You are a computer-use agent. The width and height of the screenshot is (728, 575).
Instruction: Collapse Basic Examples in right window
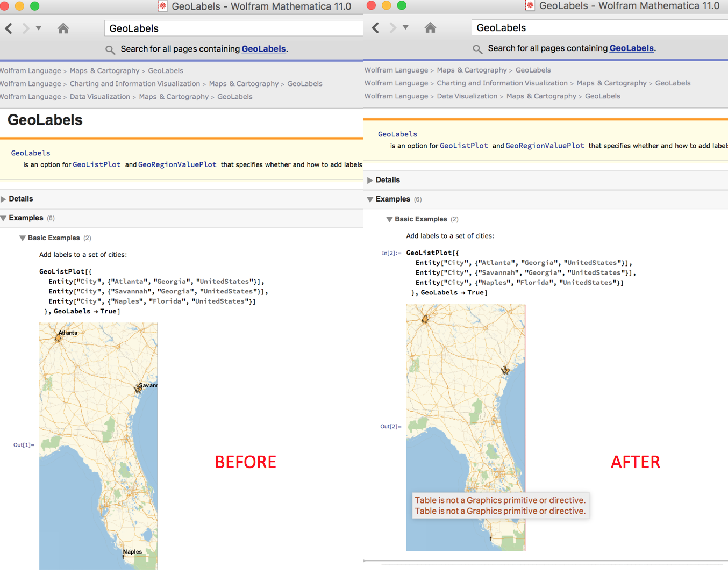pyautogui.click(x=389, y=220)
